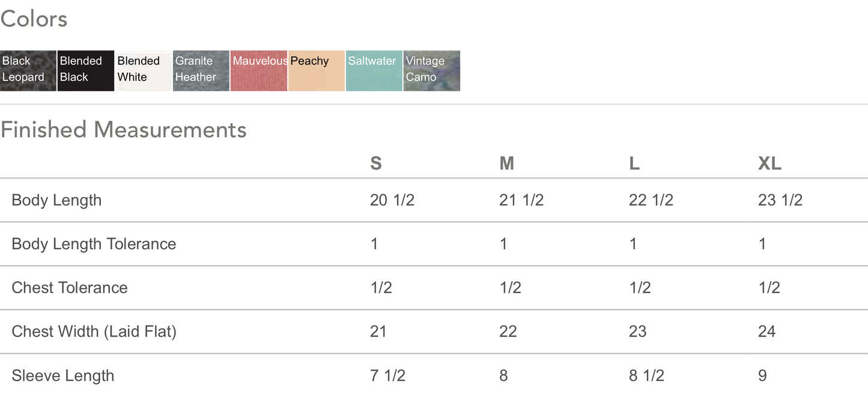Select the Black Leopard color swatch

[28, 70]
